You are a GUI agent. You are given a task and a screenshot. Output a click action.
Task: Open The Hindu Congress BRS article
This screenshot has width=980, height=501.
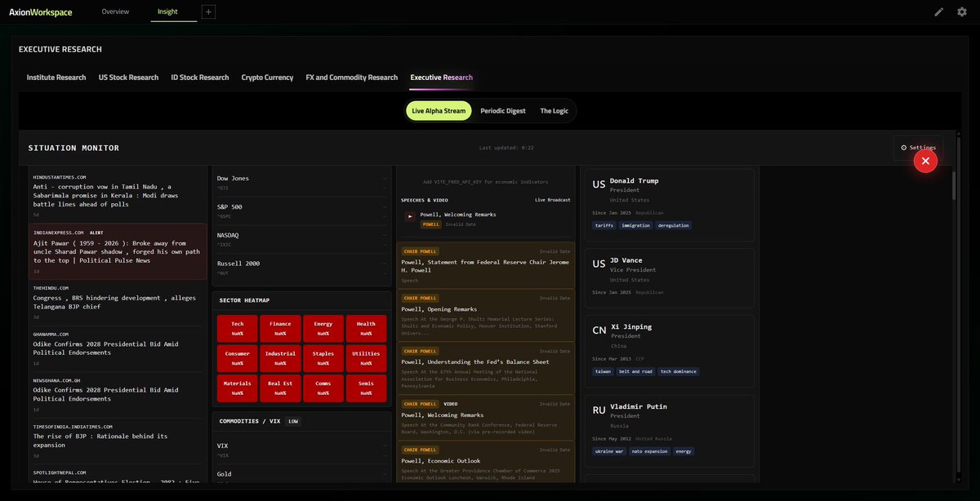point(116,302)
